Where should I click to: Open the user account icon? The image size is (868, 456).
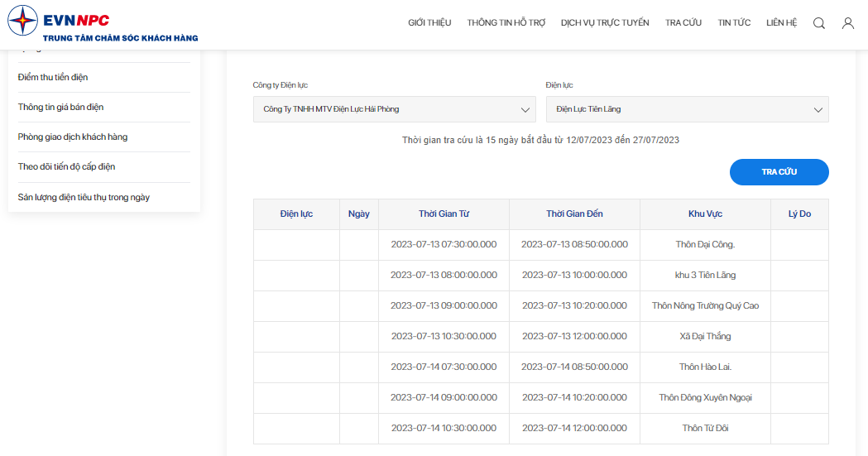click(x=847, y=23)
